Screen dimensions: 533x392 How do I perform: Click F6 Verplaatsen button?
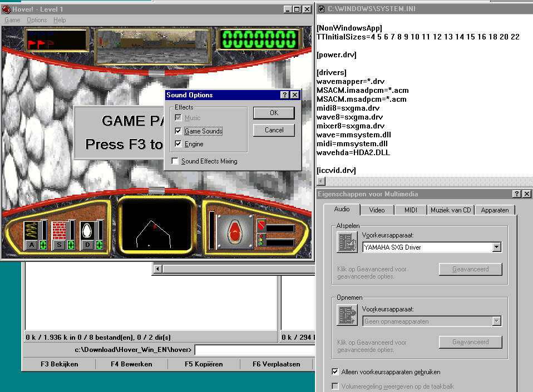tap(277, 364)
